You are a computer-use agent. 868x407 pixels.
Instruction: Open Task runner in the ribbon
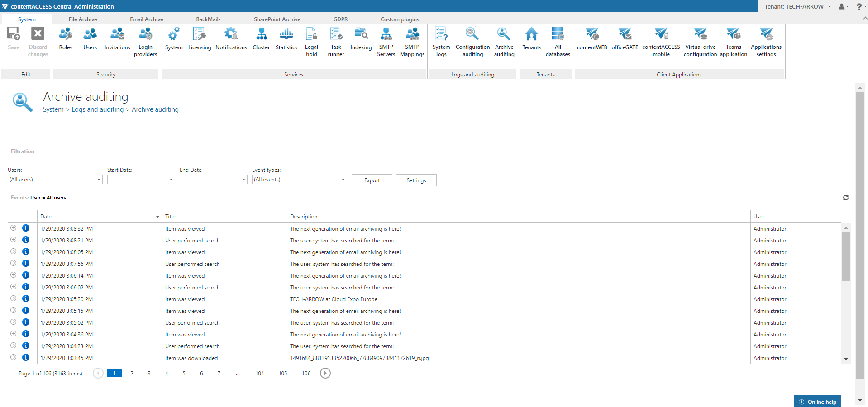click(336, 42)
